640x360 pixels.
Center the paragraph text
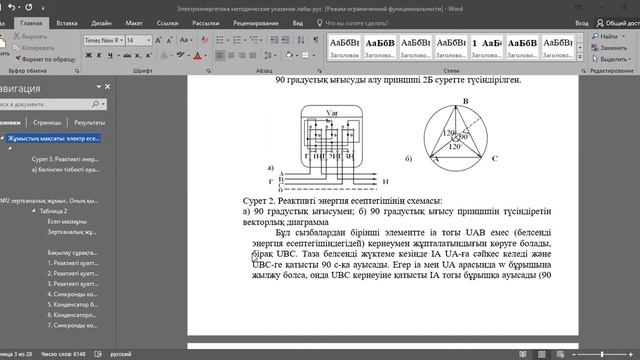click(231, 55)
